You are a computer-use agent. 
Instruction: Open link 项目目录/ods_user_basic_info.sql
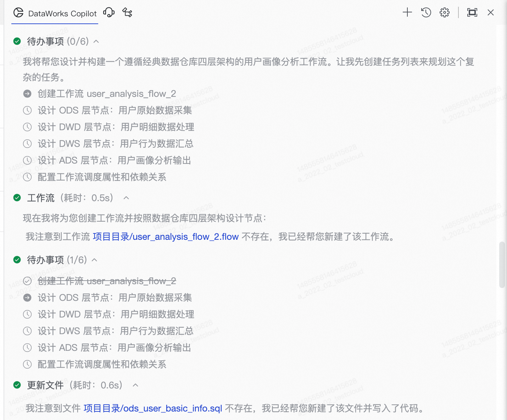click(153, 408)
